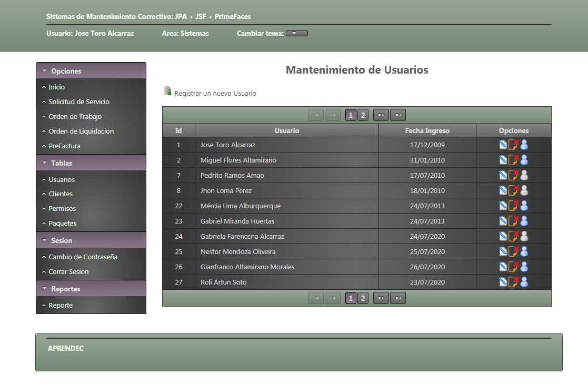Viewport: 588px width, 385px height.
Task: Jump to last page in top paginator
Action: tap(398, 115)
